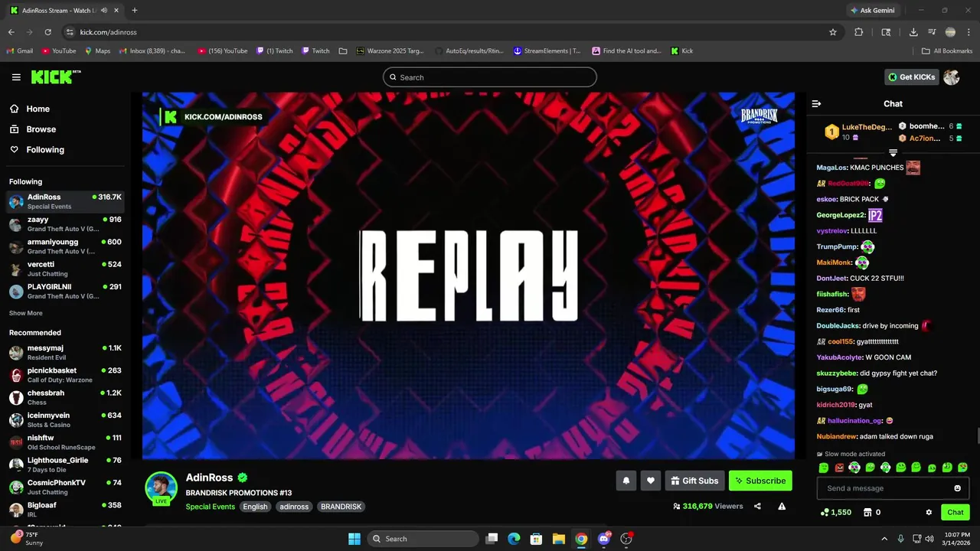Click the heart follow button
Viewport: 980px width, 551px height.
point(651,481)
